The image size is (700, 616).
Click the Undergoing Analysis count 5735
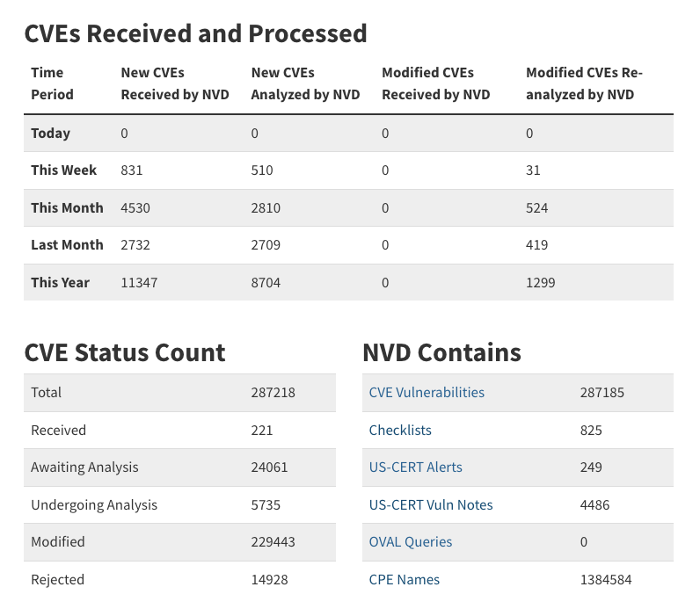266,505
